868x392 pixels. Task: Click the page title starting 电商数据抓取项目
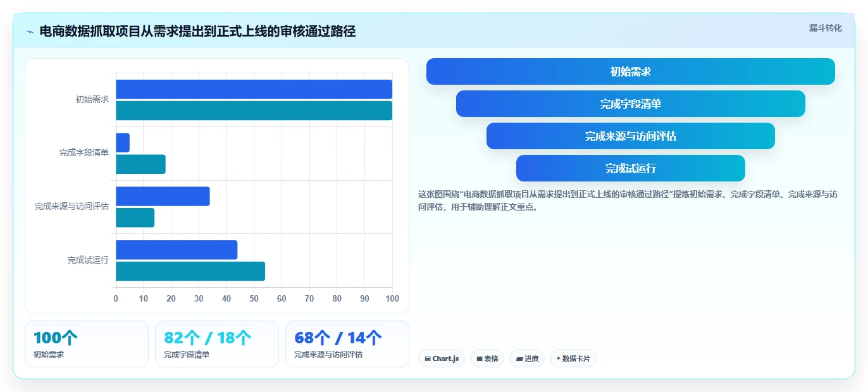pos(197,32)
